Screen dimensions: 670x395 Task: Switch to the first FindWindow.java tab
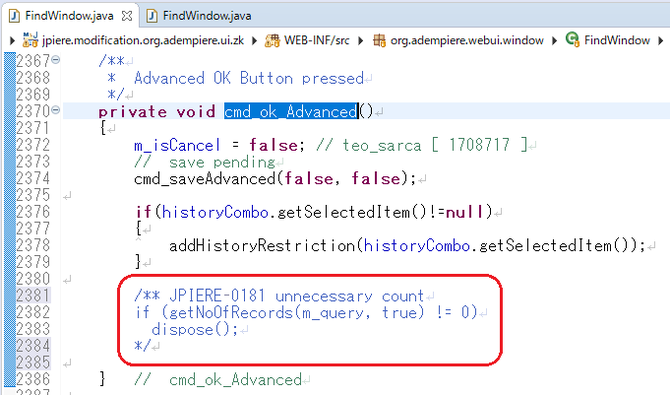pos(69,16)
